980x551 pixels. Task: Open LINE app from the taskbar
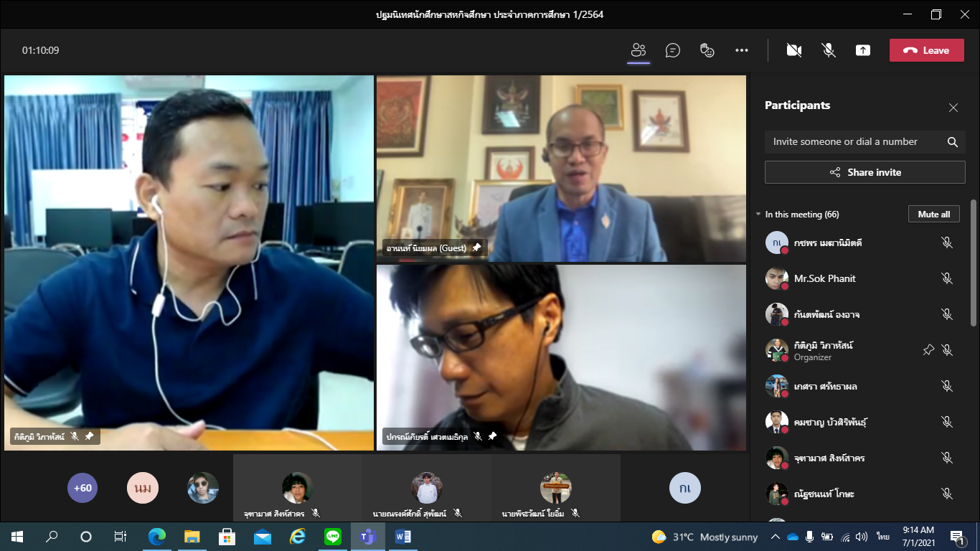tap(332, 537)
